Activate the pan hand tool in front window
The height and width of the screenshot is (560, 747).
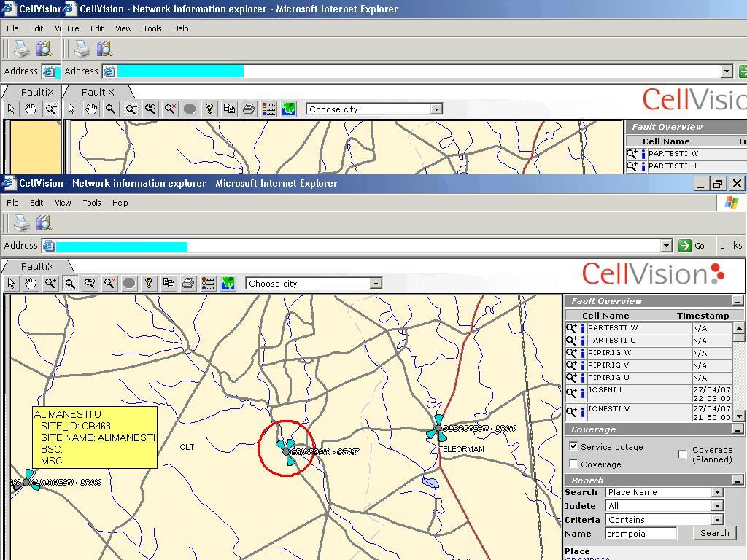point(31,284)
